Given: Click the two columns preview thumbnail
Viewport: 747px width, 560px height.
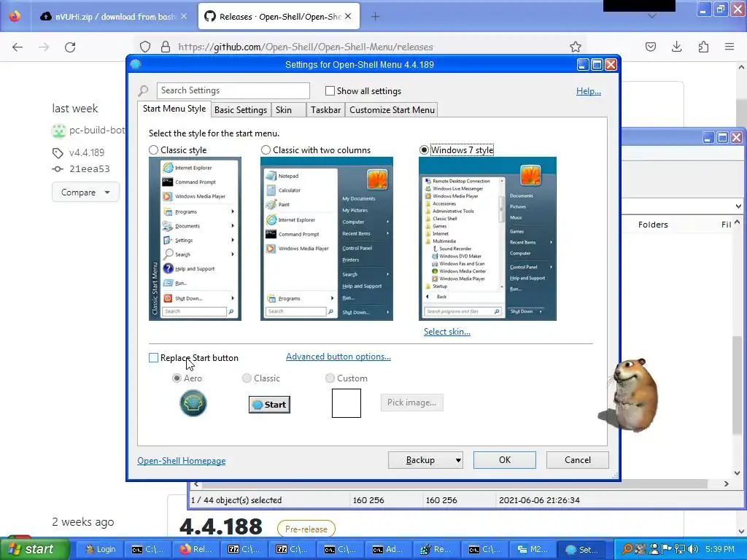Looking at the screenshot, I should [326, 238].
